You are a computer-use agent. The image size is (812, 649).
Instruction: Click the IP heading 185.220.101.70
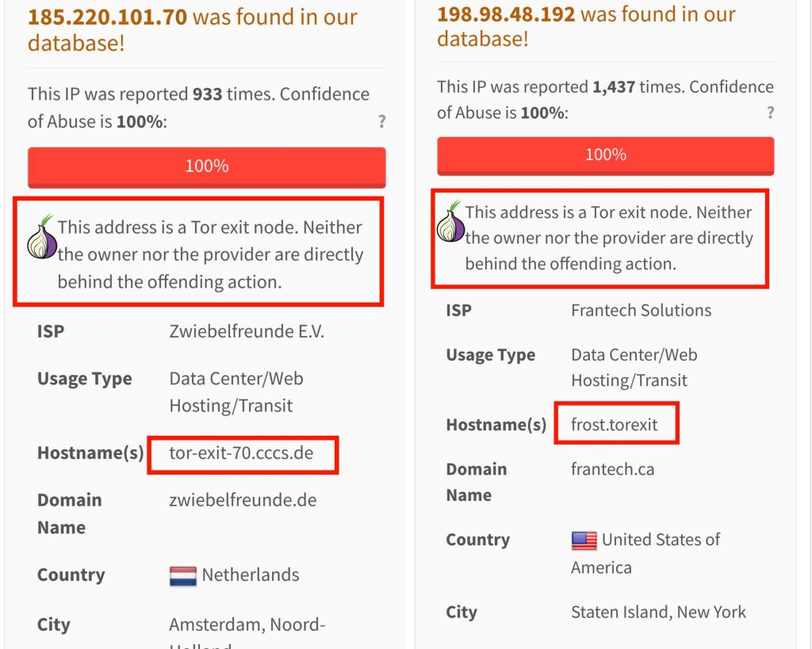pos(107,17)
